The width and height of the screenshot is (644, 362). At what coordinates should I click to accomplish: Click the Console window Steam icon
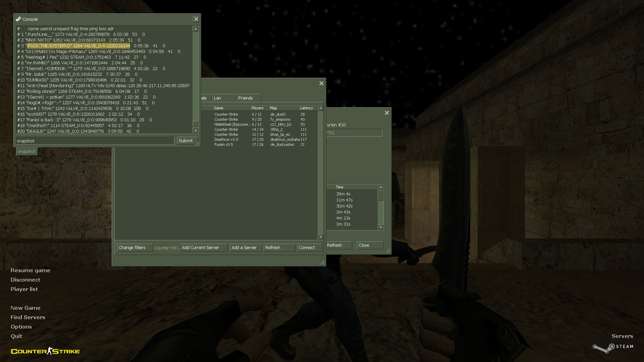[18, 19]
